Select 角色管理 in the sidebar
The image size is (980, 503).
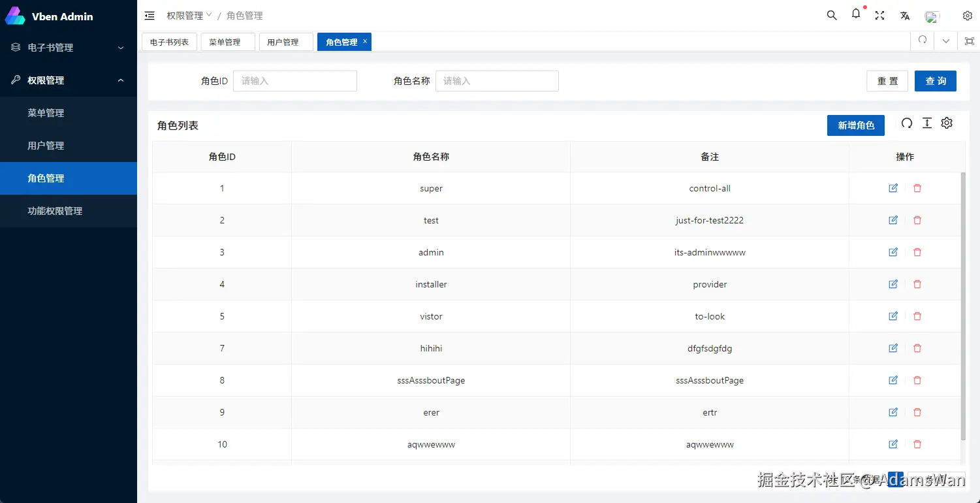click(69, 178)
